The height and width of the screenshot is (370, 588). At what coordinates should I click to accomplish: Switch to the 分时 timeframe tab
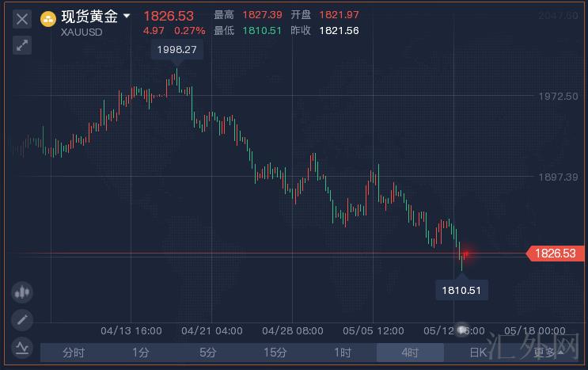coord(74,353)
